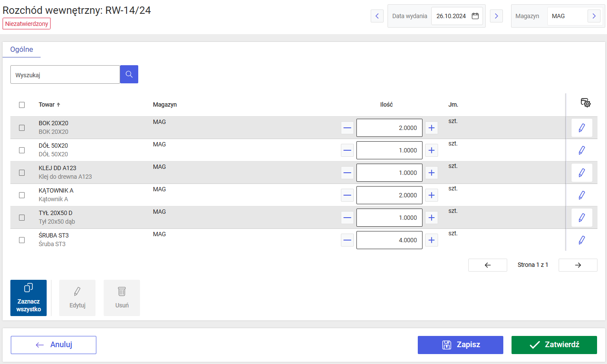
Task: Sort by the Towar column header
Action: coord(49,104)
